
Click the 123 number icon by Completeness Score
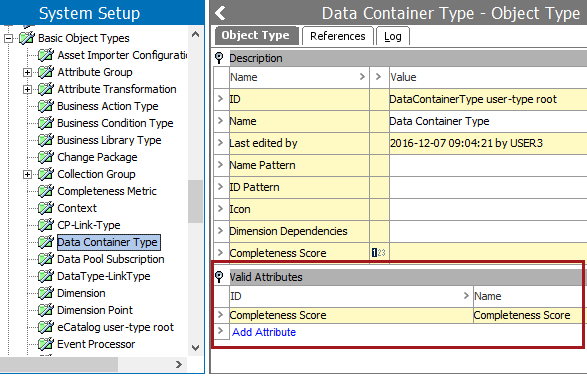pyautogui.click(x=378, y=253)
